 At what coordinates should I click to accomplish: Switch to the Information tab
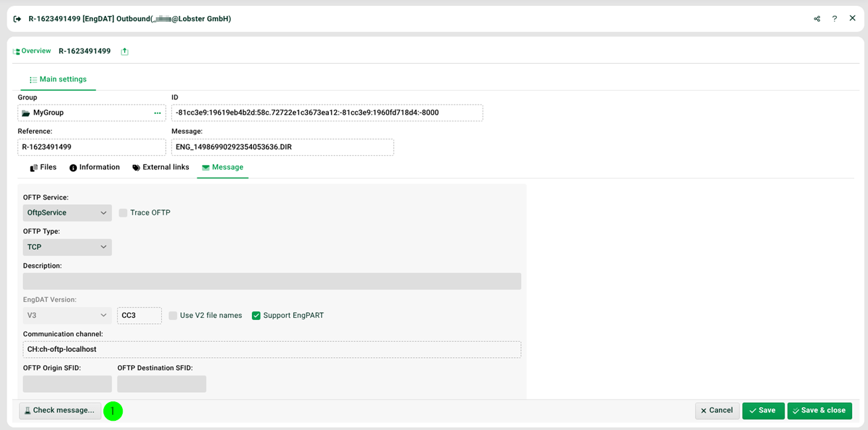coord(94,168)
